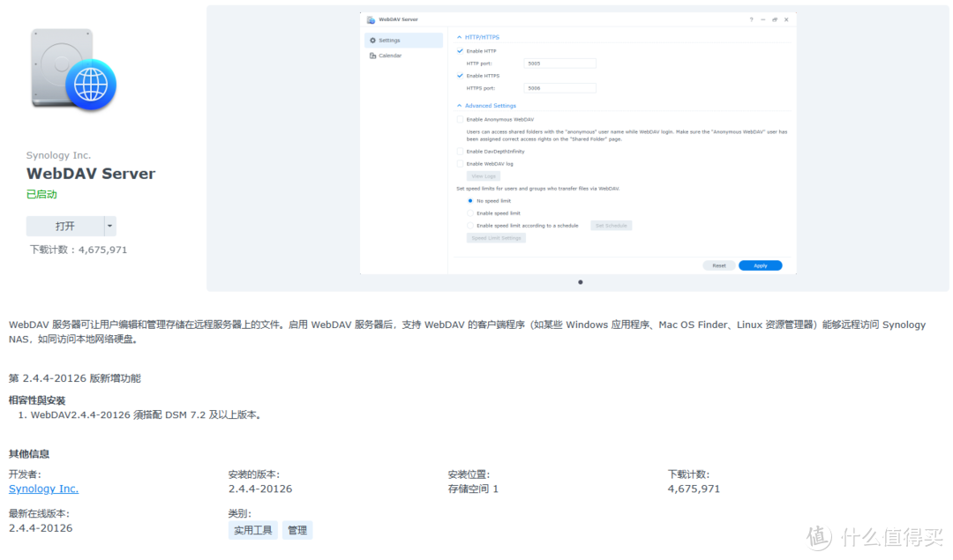This screenshot has height=560, width=953.
Task: Select speed limit according to schedule radio
Action: [469, 226]
